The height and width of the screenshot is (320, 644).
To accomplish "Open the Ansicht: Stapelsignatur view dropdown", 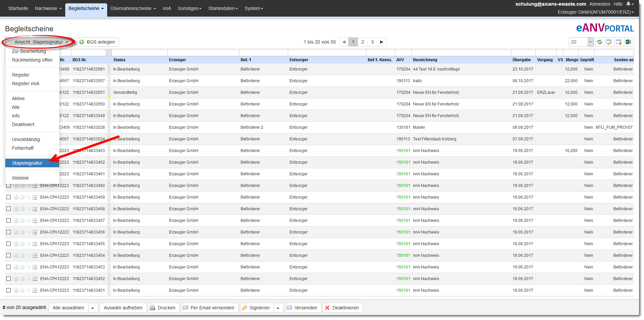I will pyautogui.click(x=39, y=42).
